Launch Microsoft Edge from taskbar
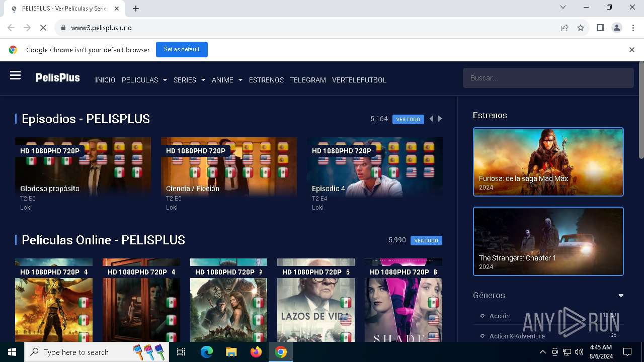The width and height of the screenshot is (644, 362). pos(207,352)
